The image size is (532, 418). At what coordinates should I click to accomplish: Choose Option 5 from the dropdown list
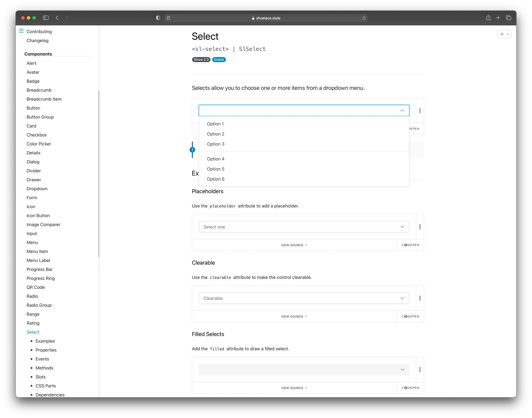[x=216, y=169]
